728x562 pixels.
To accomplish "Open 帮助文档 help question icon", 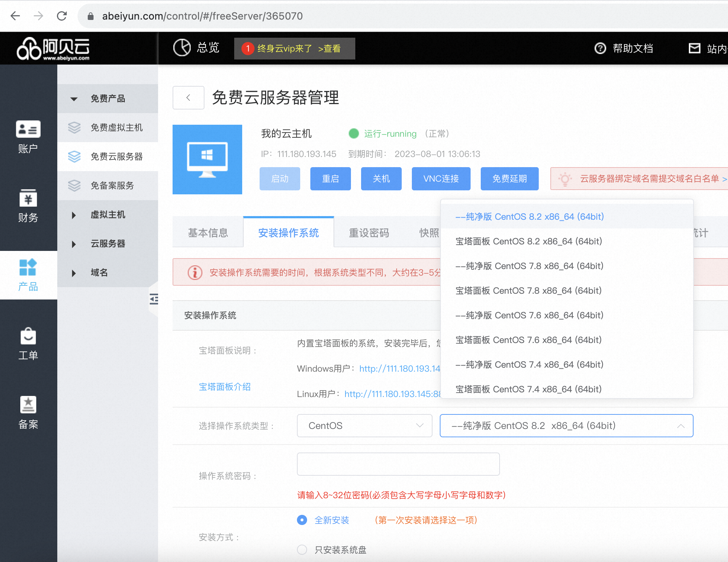I will (x=600, y=48).
